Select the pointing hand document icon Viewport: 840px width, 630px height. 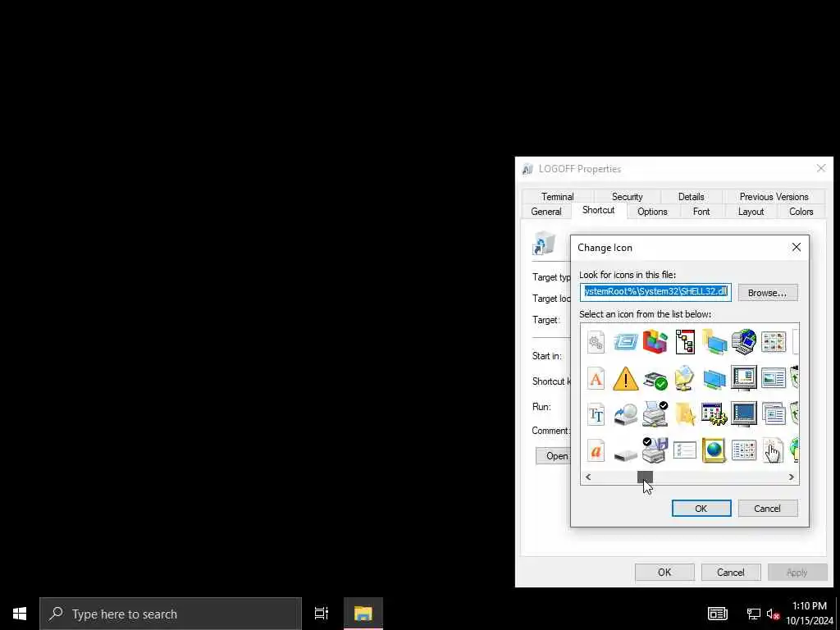coord(773,450)
